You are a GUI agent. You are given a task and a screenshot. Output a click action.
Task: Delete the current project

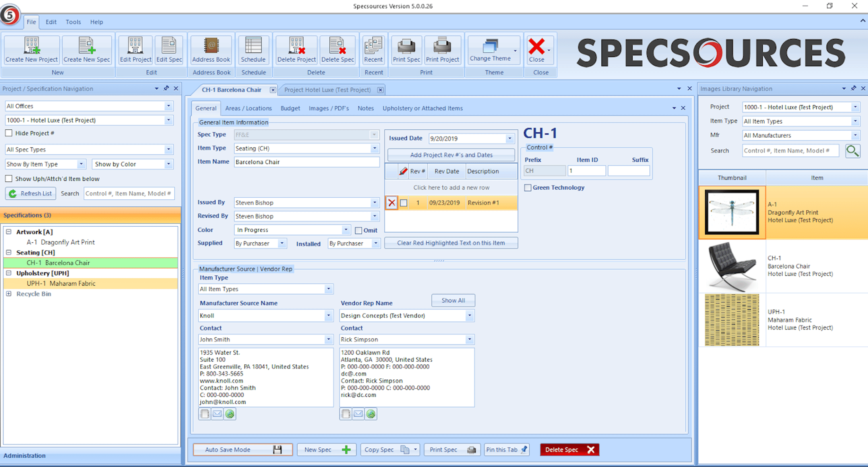[x=296, y=50]
